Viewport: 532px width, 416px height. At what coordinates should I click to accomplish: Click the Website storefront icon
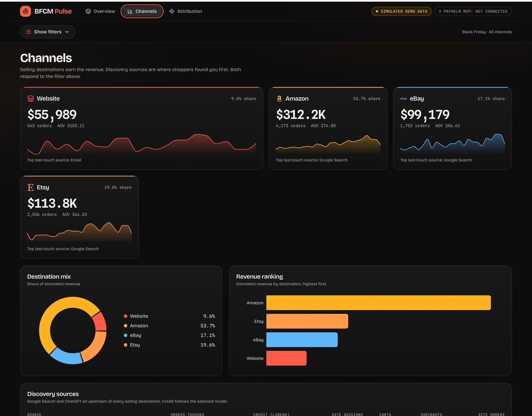pyautogui.click(x=30, y=98)
